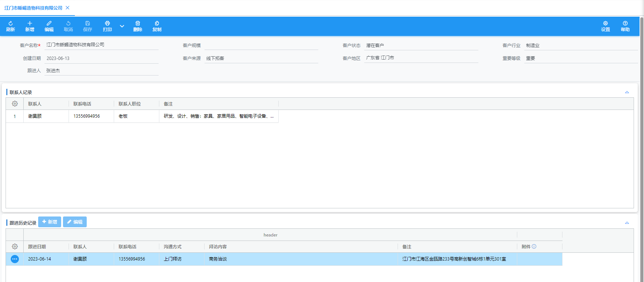Click 新增 button in follow-up history
This screenshot has height=282, width=644.
coord(50,222)
